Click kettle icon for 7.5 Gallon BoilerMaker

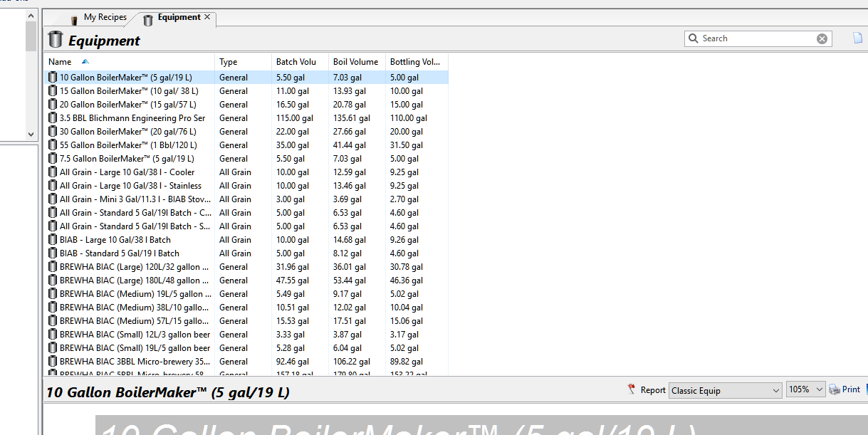point(53,159)
